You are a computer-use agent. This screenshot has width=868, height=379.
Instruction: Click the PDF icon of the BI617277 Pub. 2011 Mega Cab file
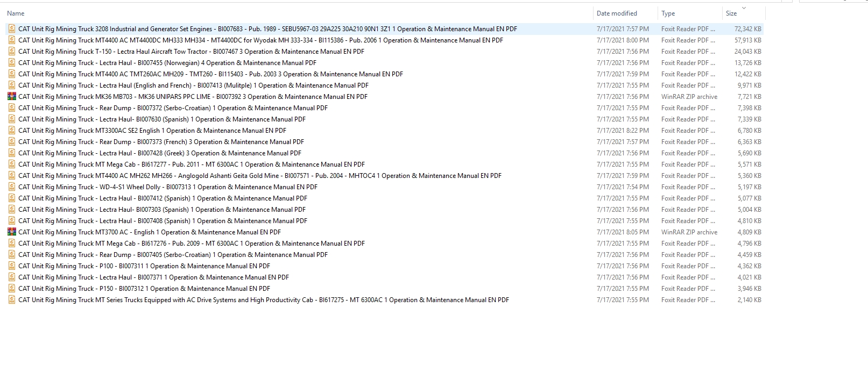tap(12, 165)
